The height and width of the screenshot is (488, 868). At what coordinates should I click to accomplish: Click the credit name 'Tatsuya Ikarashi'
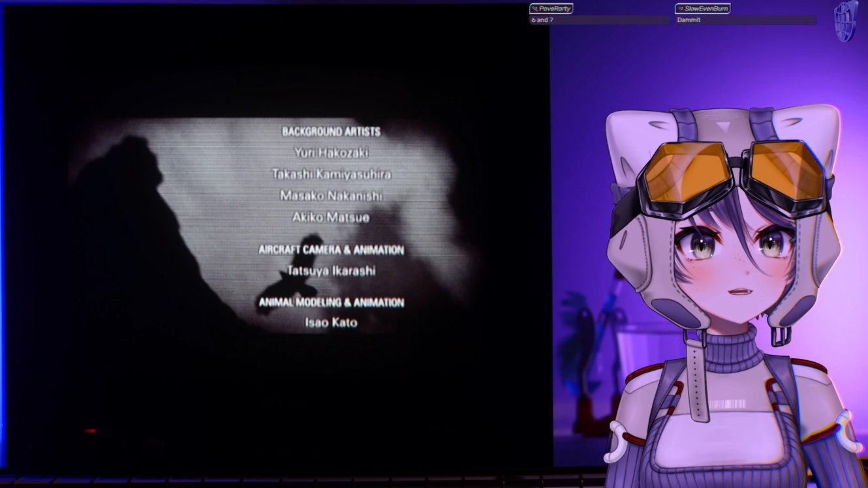331,271
